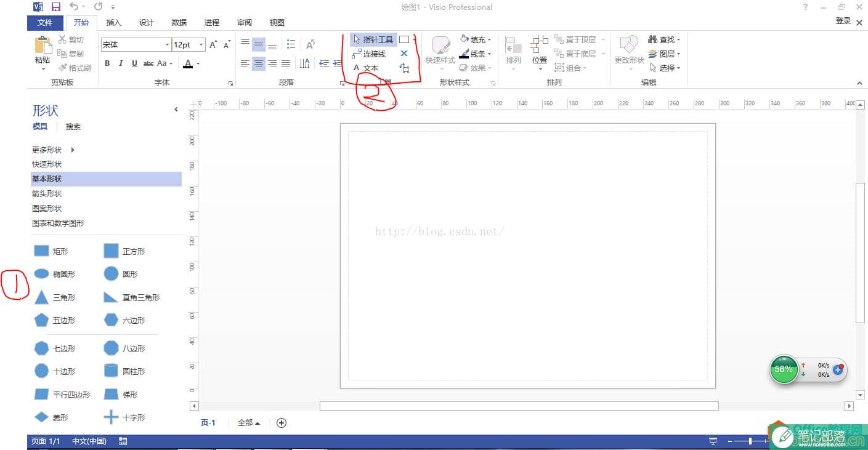Switch to the Data (数据) tab
The width and height of the screenshot is (868, 450).
(179, 23)
